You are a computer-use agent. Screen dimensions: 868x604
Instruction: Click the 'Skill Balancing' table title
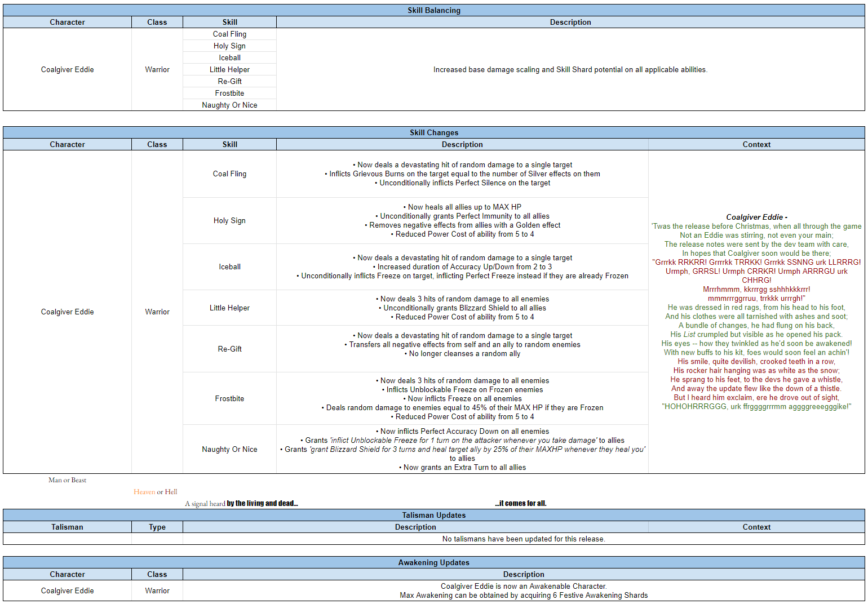coord(434,10)
